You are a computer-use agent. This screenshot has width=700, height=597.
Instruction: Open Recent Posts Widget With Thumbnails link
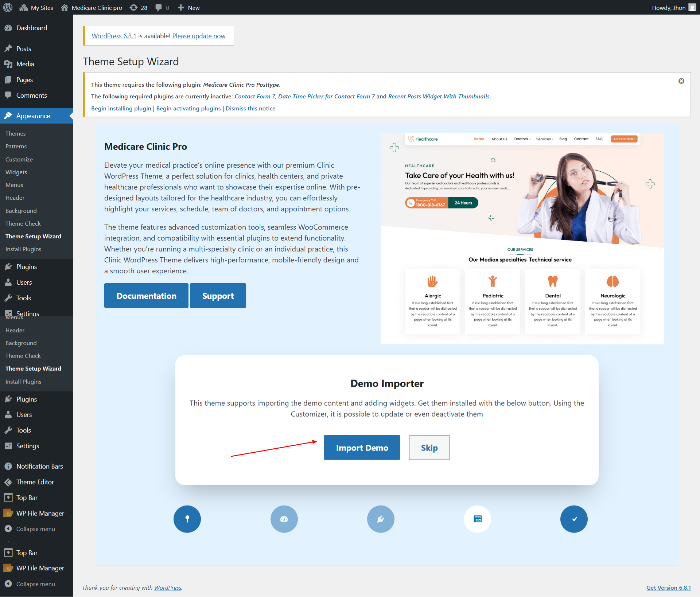[x=439, y=96]
